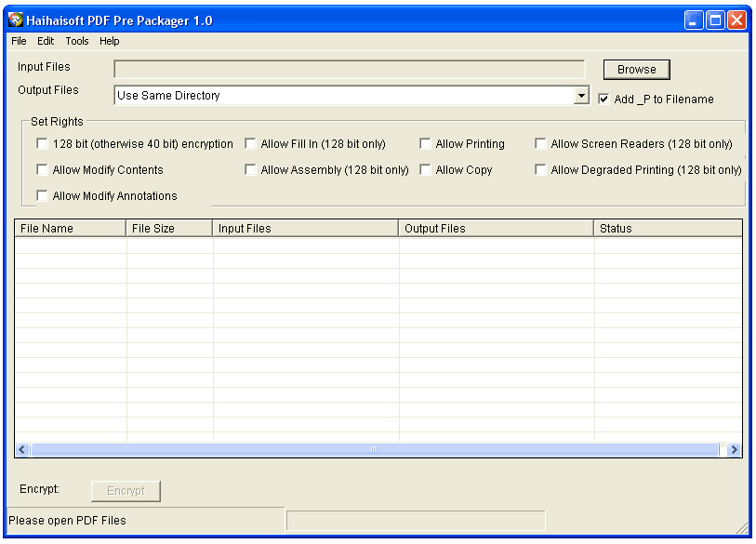Image resolution: width=756 pixels, height=544 pixels.
Task: Minimize the PDF Pre Packager window
Action: click(694, 20)
